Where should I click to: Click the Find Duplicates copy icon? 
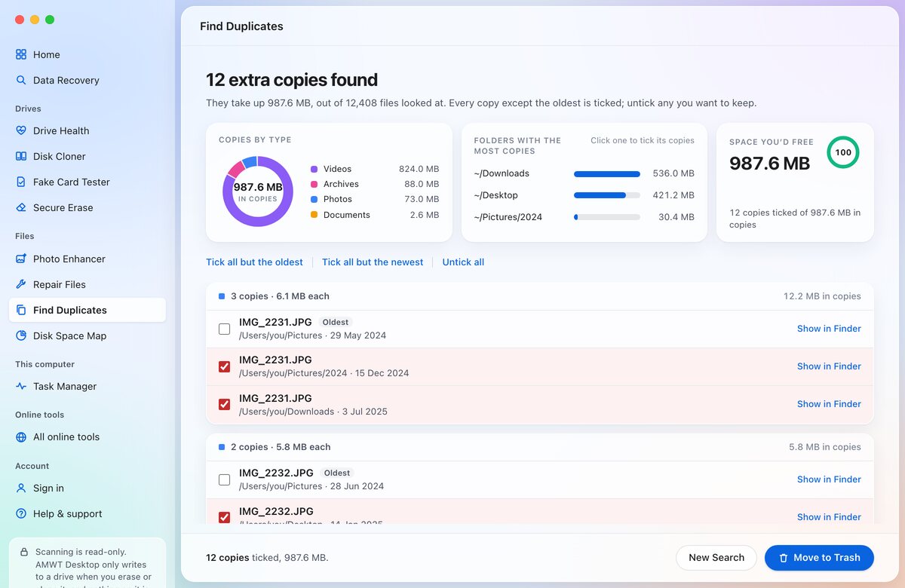(x=21, y=310)
